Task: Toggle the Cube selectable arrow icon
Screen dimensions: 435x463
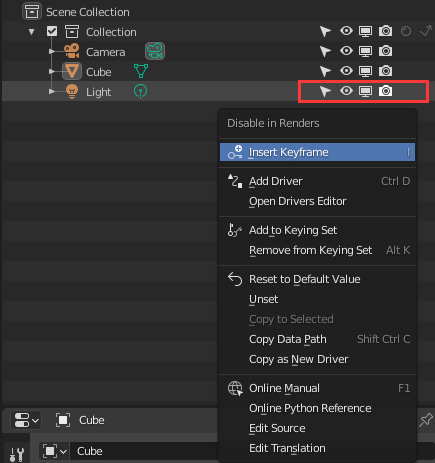Action: pyautogui.click(x=325, y=71)
